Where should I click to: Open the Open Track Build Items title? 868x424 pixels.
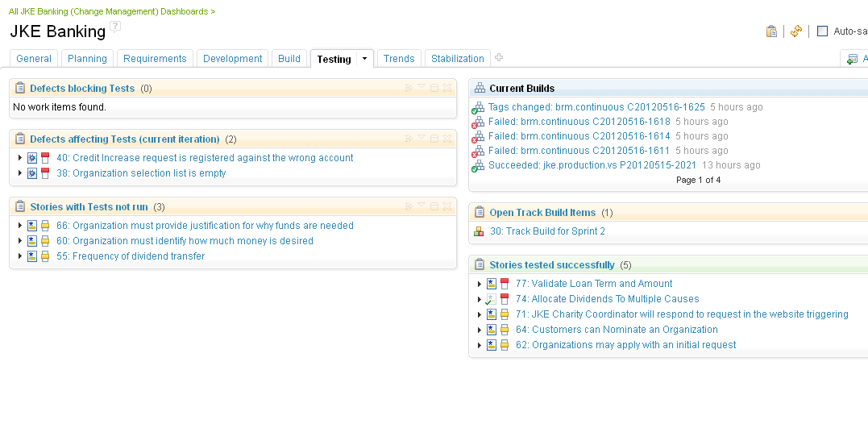[542, 213]
